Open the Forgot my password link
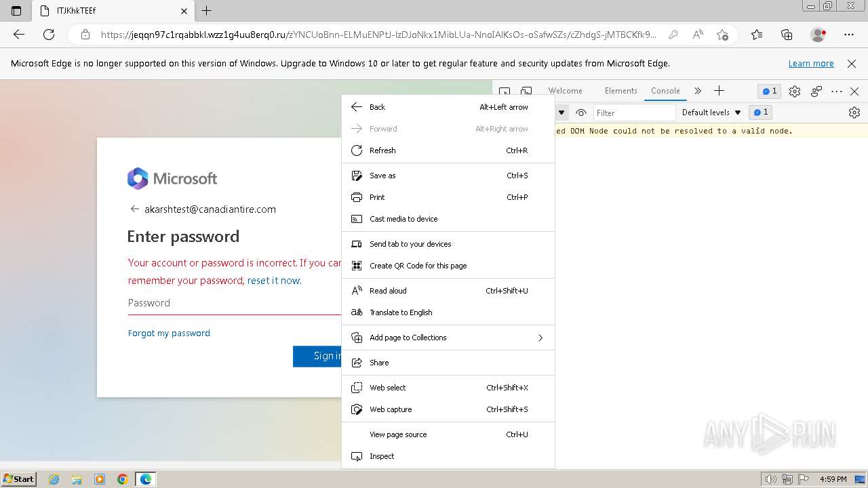 [x=169, y=333]
